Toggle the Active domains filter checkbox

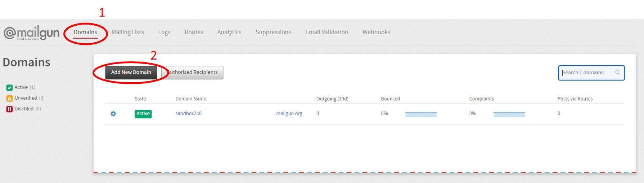point(9,88)
